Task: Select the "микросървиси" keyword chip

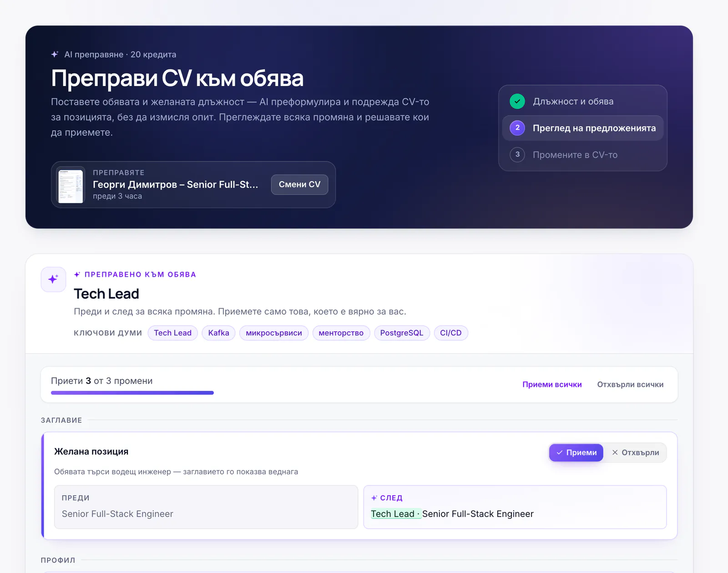Action: tap(274, 333)
